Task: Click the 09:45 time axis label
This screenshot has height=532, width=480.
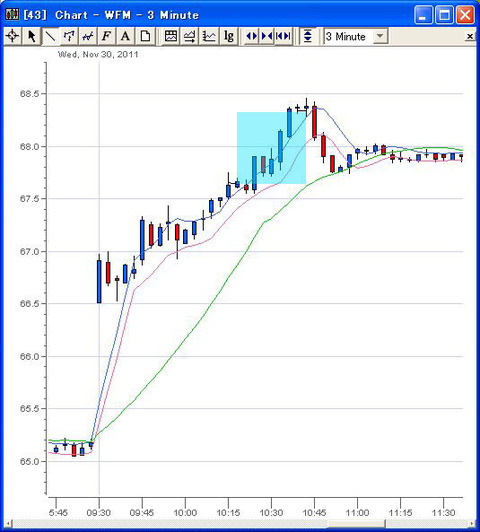Action: [142, 512]
